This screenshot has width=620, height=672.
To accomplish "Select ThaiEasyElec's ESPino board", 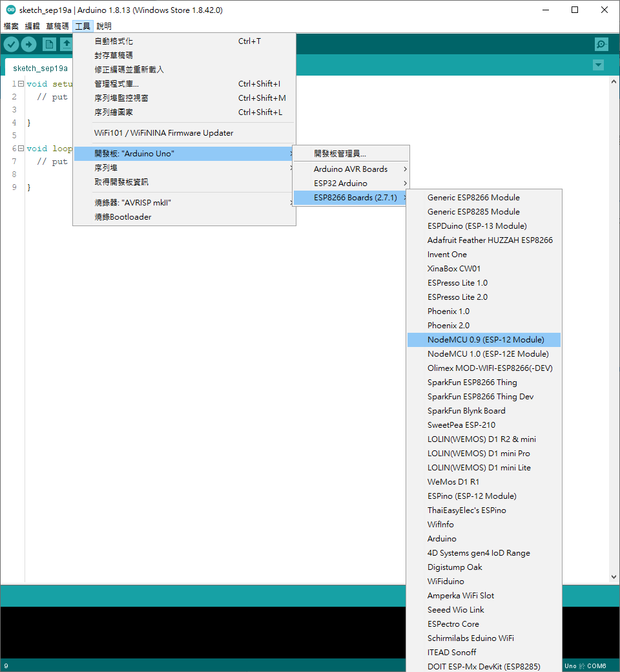I will (x=484, y=510).
